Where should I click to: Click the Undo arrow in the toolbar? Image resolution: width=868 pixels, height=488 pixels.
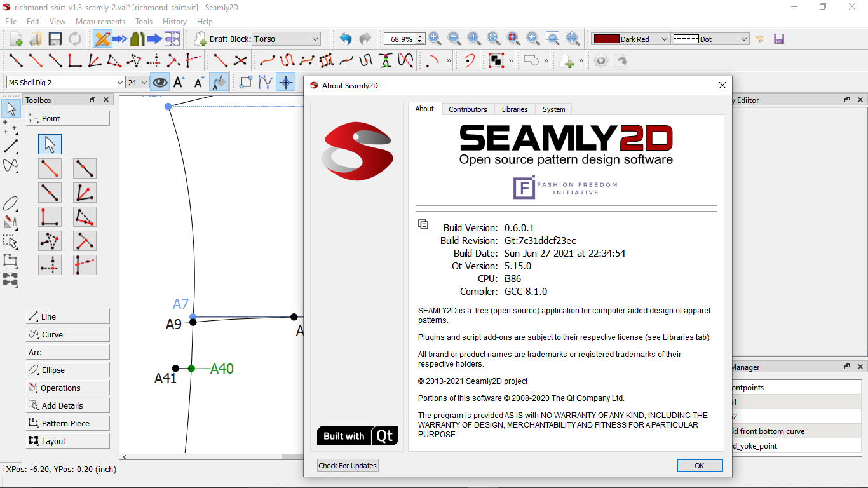point(345,39)
